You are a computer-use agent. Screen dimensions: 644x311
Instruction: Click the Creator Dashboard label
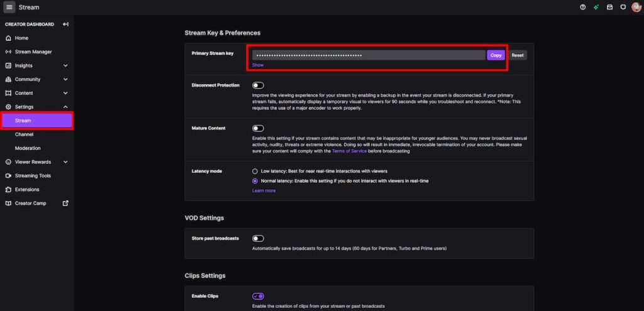point(30,25)
